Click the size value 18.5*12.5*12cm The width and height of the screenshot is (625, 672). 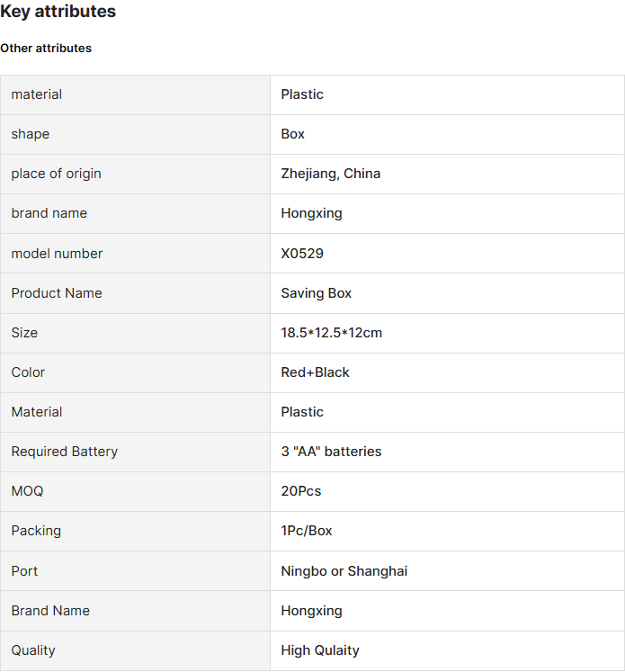coord(331,333)
